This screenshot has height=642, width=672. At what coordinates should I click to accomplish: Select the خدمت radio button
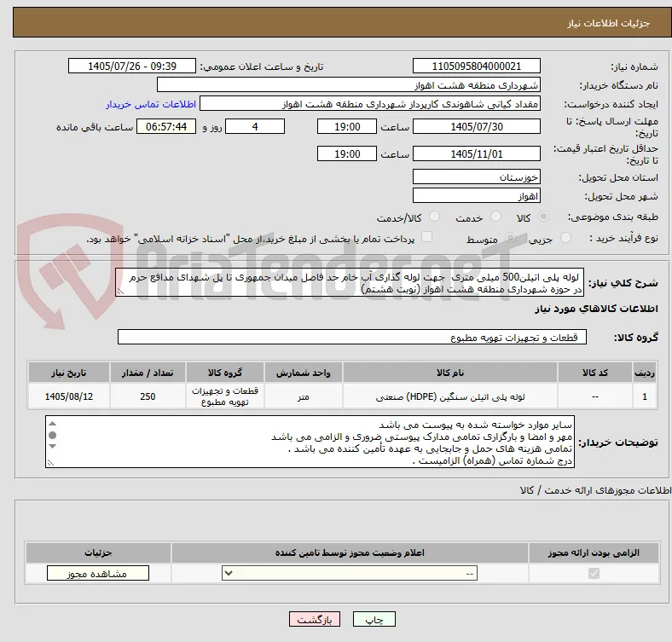point(495,217)
